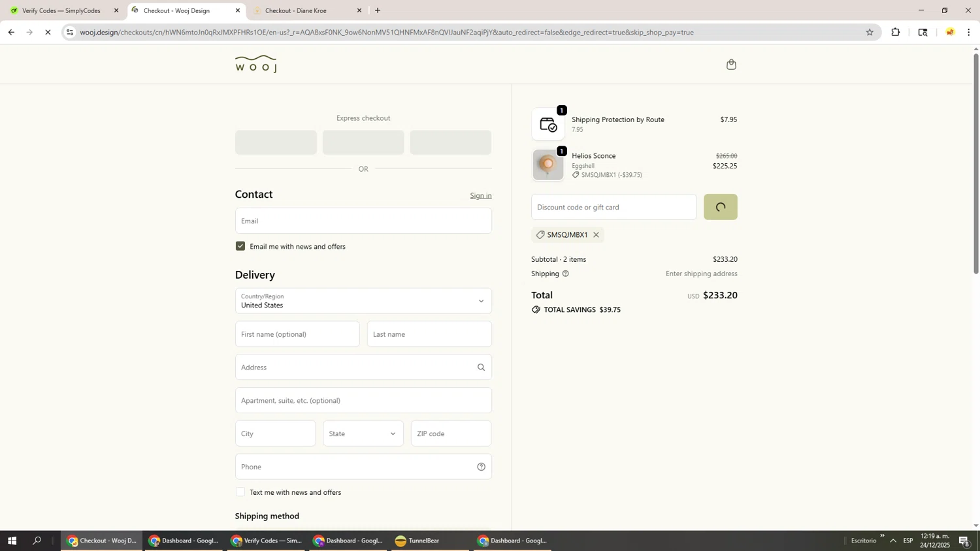Go back to the previous page
980x551 pixels.
[10, 32]
